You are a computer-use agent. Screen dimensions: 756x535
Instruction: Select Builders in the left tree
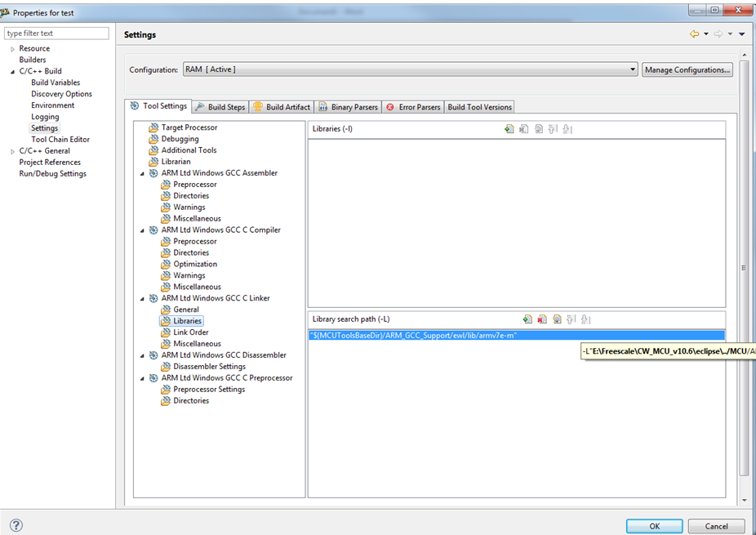click(x=33, y=60)
